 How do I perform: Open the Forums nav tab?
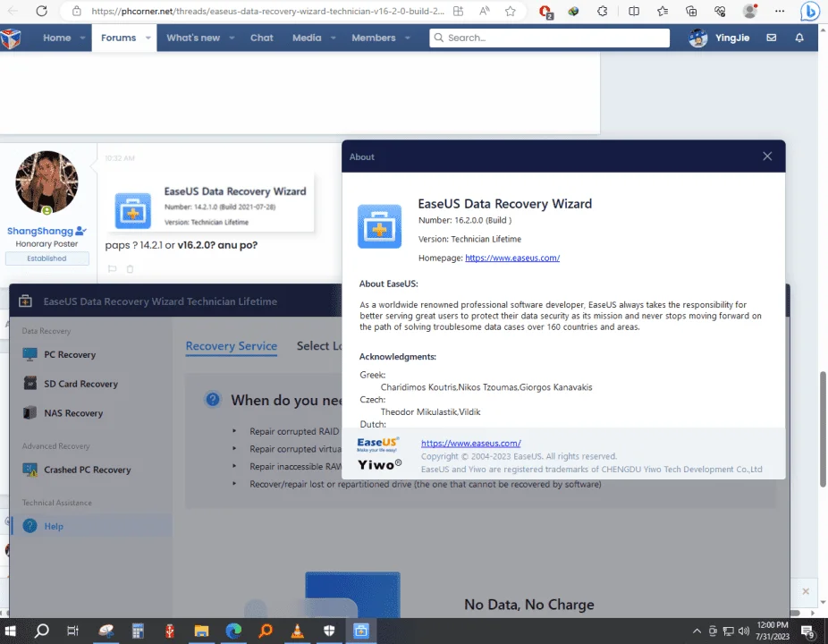(118, 38)
